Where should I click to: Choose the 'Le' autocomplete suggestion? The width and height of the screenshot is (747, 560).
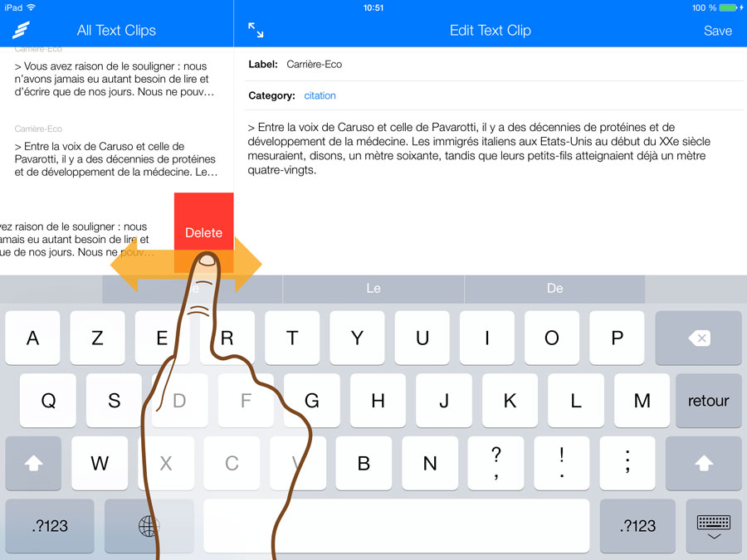[373, 289]
